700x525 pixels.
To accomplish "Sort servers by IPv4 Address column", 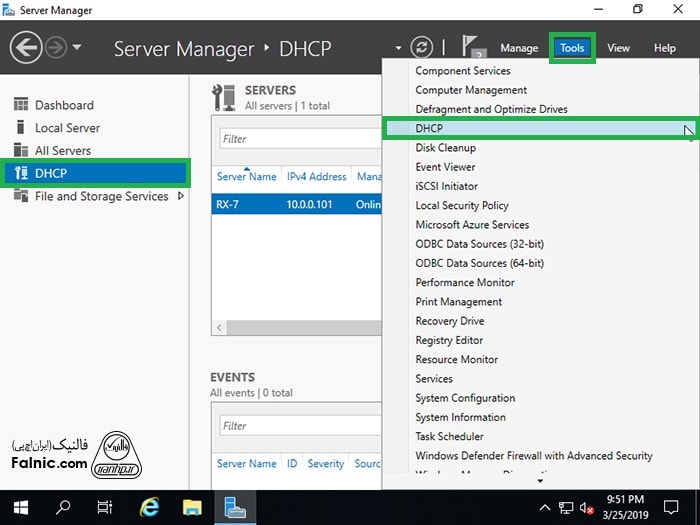I will point(316,177).
